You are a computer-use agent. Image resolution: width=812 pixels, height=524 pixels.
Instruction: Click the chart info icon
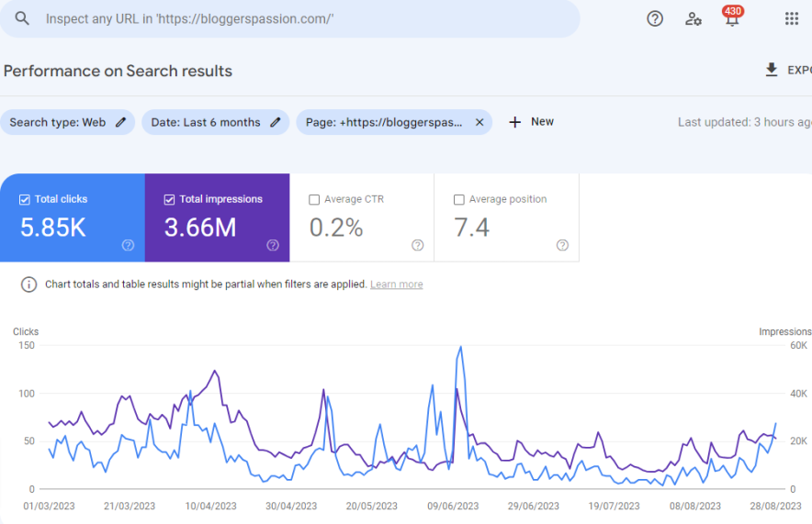(28, 284)
